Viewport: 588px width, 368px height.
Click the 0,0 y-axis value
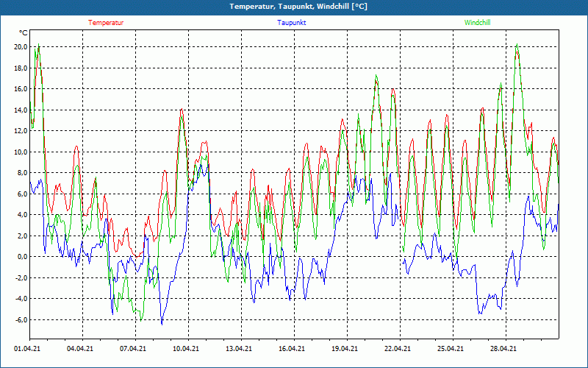[22, 257]
